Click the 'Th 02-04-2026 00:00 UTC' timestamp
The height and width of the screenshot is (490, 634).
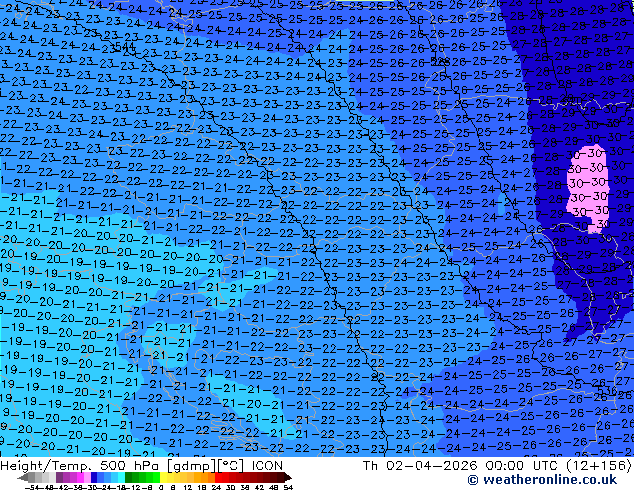click(x=461, y=466)
